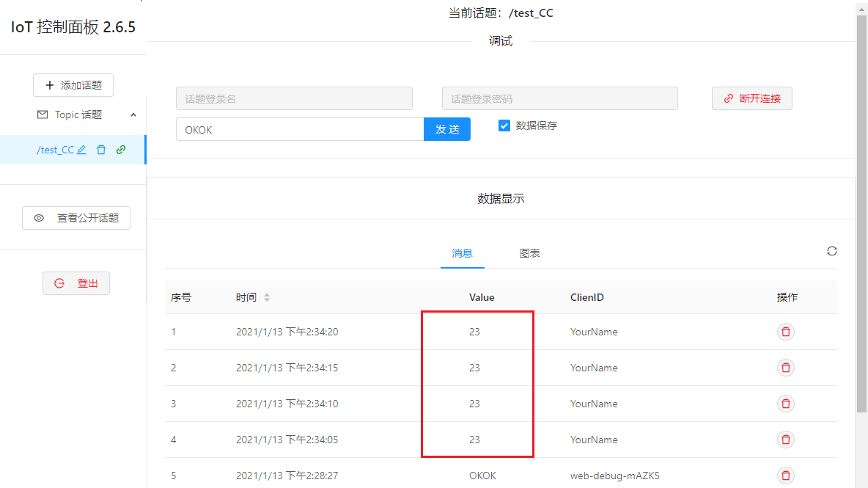Open 查看公开话题
This screenshot has height=488, width=868.
pyautogui.click(x=76, y=218)
